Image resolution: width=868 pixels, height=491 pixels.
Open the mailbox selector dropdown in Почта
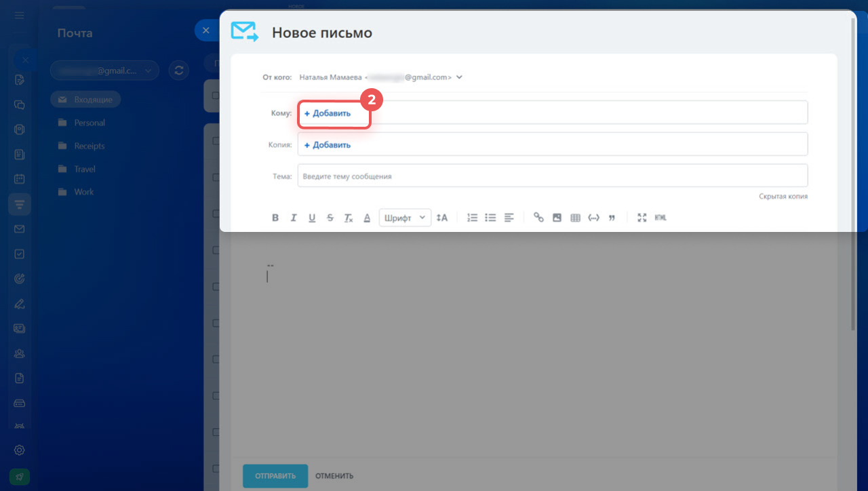[104, 70]
